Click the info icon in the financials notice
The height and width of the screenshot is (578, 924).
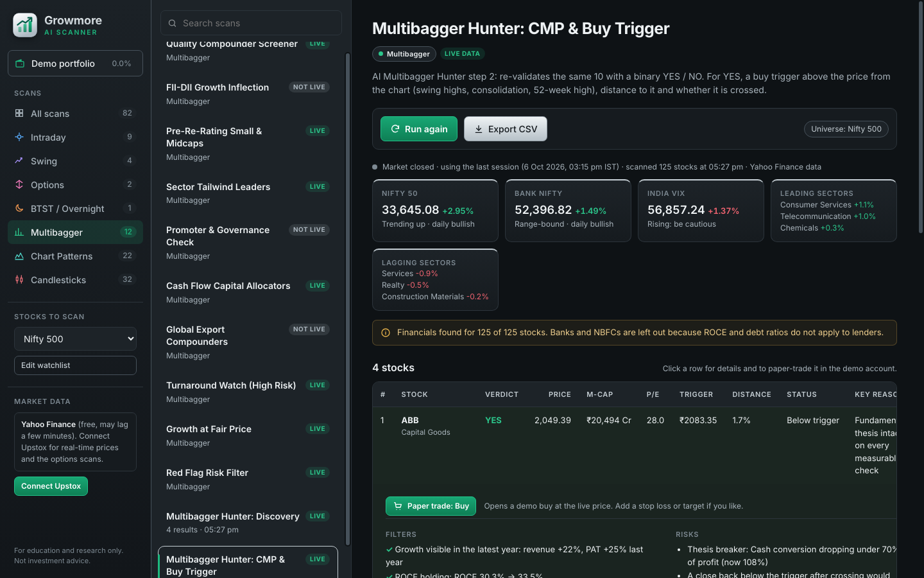[386, 333]
